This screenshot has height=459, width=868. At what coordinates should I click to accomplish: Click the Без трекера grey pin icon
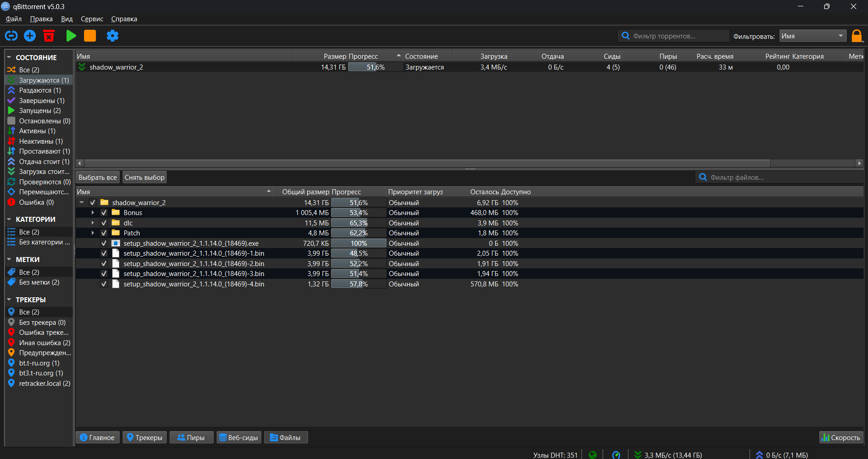(x=11, y=322)
